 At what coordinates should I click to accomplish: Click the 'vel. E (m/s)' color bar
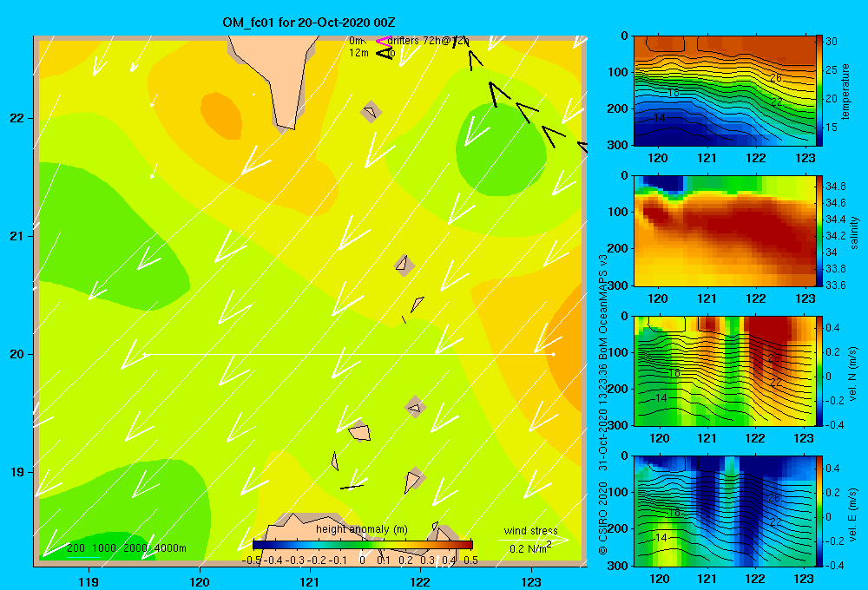pyautogui.click(x=819, y=511)
